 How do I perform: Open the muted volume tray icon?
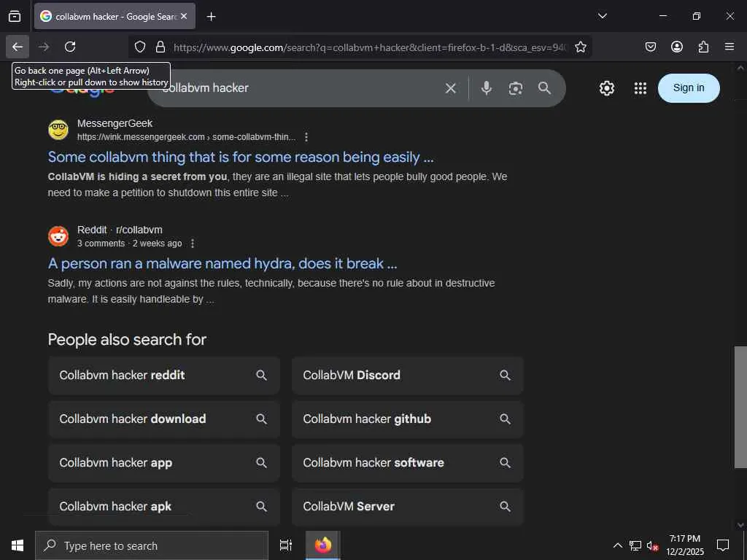point(652,545)
